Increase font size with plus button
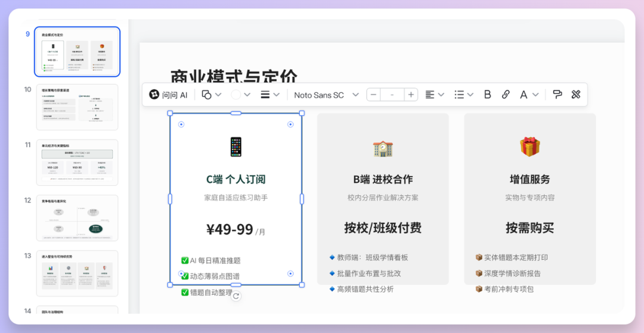Screen dimensions: 644x333 [x=411, y=95]
